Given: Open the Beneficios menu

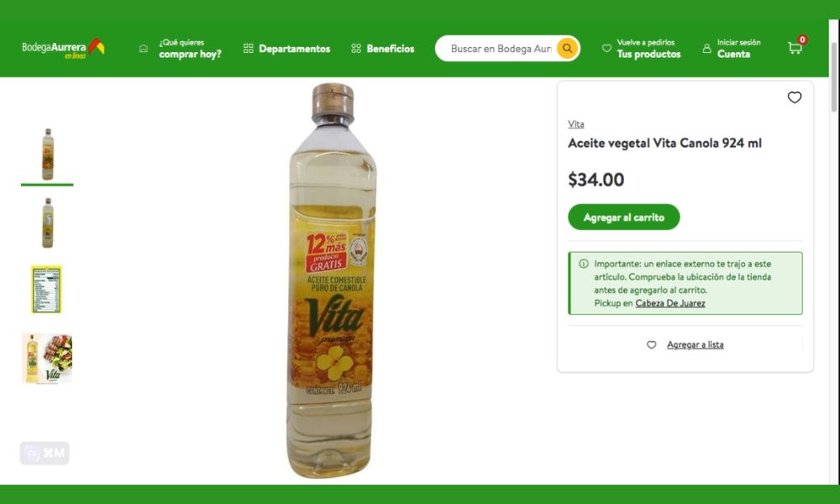Looking at the screenshot, I should (x=390, y=49).
